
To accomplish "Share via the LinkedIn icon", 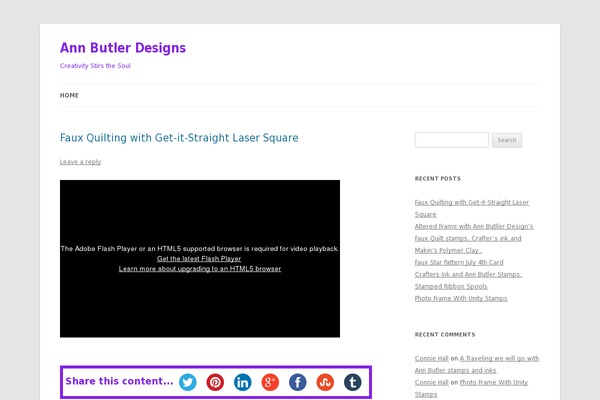I will click(x=243, y=382).
